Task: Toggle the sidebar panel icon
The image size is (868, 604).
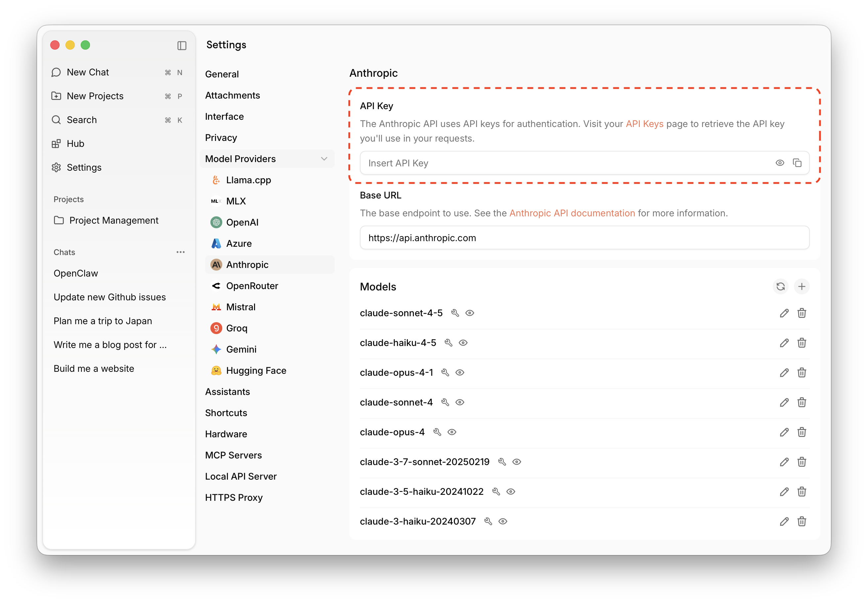Action: pyautogui.click(x=182, y=46)
